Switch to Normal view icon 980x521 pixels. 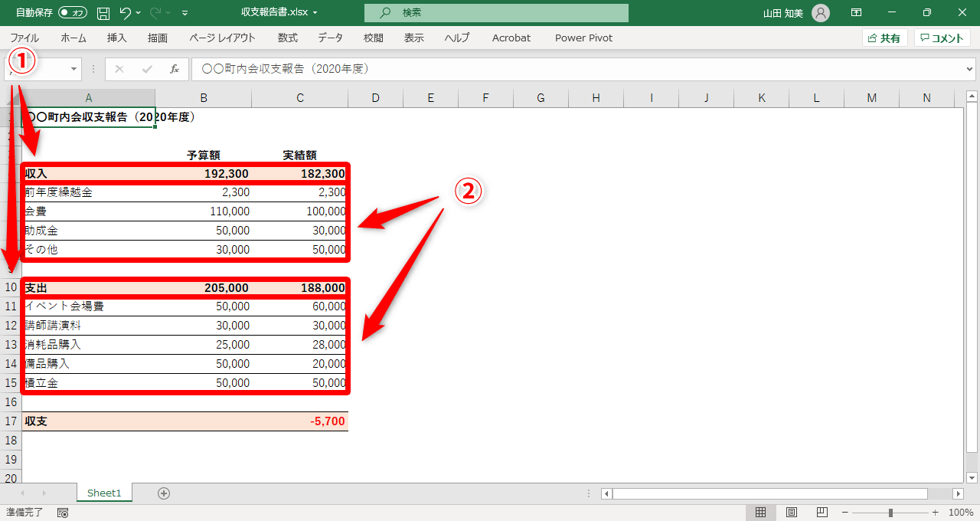coord(760,513)
